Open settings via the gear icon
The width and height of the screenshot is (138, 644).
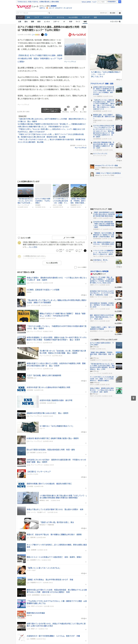[120, 13]
